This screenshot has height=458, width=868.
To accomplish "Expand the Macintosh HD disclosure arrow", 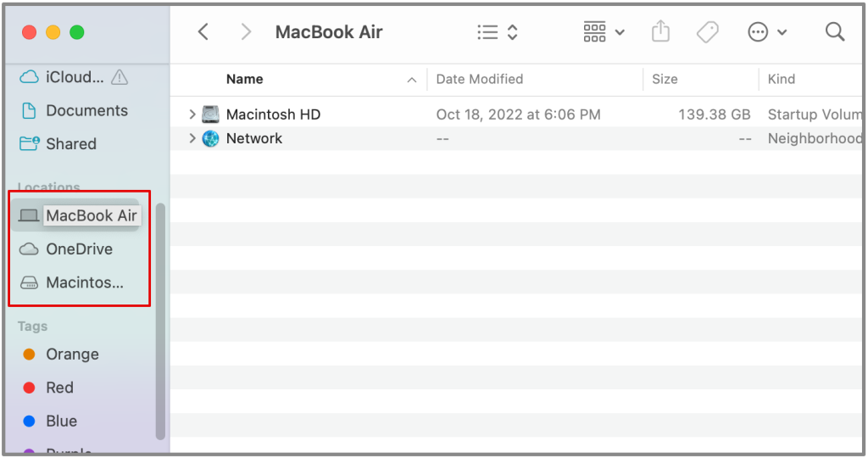I will coord(192,114).
